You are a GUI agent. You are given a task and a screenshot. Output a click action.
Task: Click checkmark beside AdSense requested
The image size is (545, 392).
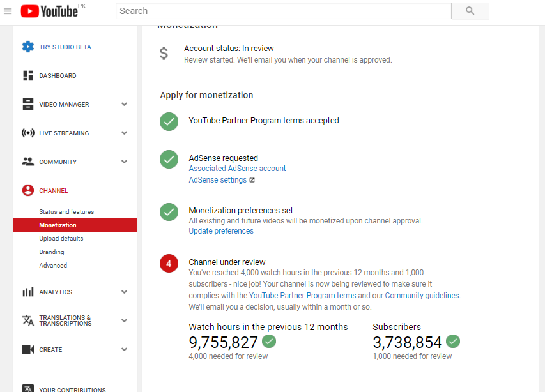click(x=169, y=160)
